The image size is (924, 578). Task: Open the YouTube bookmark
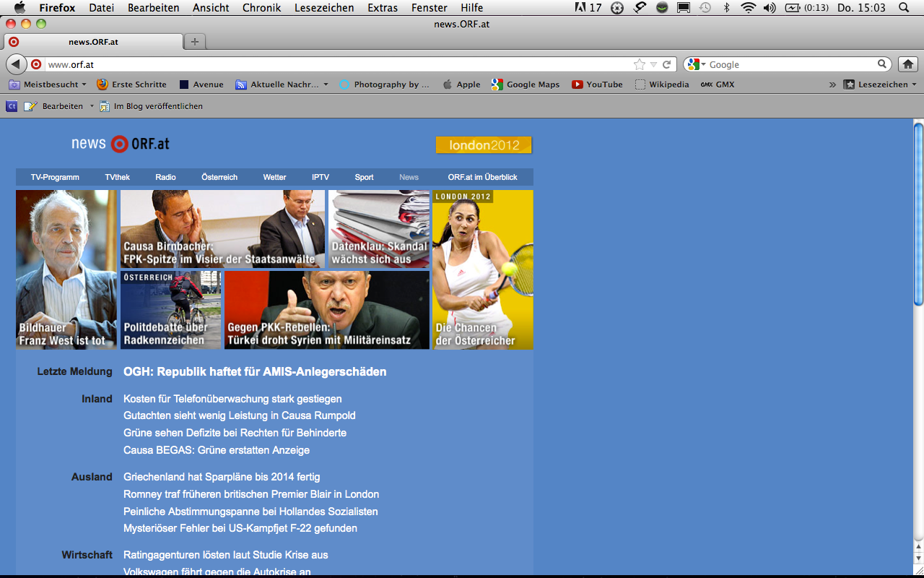pos(597,85)
